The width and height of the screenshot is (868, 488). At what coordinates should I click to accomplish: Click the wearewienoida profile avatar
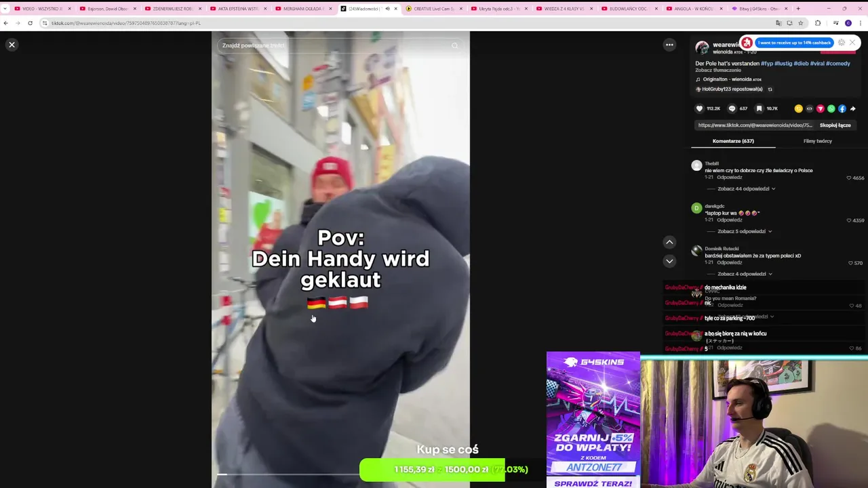pyautogui.click(x=702, y=47)
